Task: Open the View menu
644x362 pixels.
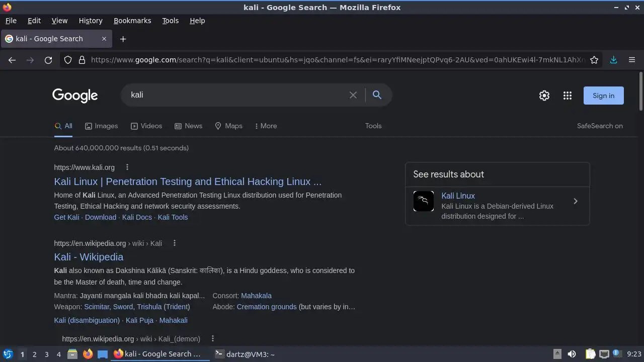Action: (x=59, y=21)
